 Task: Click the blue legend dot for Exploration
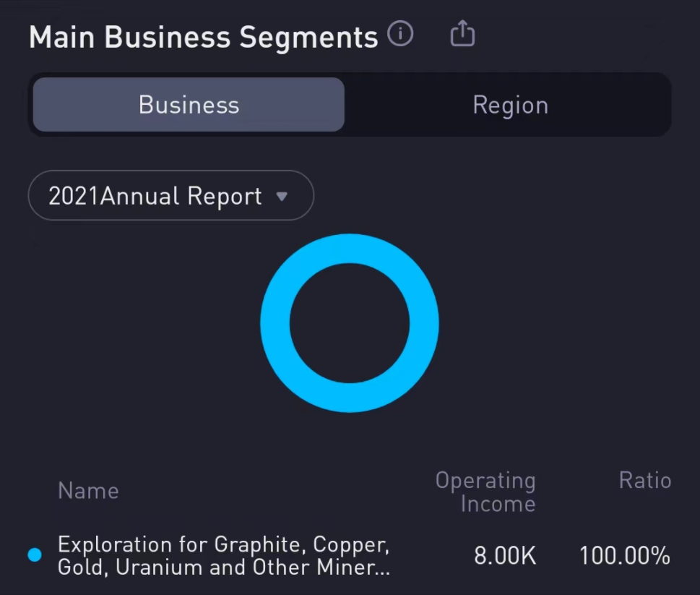coord(34,555)
